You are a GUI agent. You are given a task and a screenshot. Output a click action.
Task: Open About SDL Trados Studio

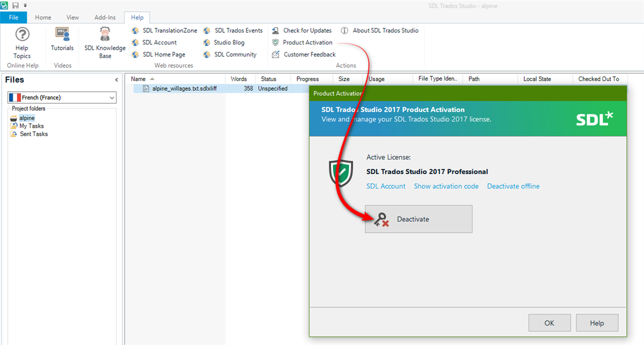[384, 30]
